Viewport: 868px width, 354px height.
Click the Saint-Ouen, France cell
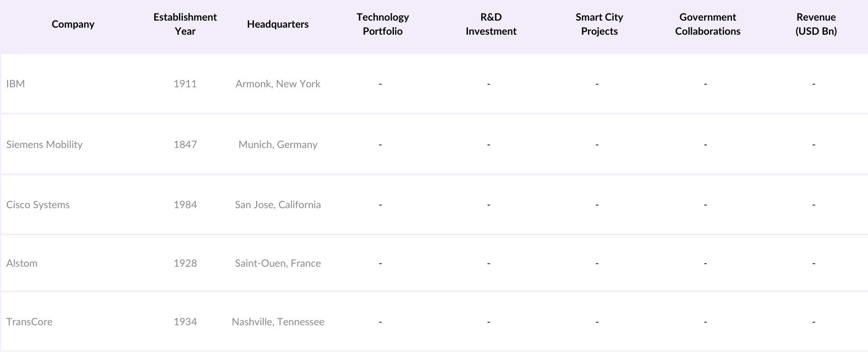pyautogui.click(x=278, y=263)
